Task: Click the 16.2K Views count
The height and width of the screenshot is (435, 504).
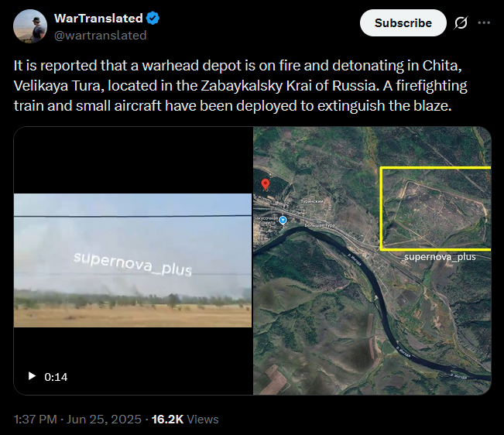Action: coord(185,420)
